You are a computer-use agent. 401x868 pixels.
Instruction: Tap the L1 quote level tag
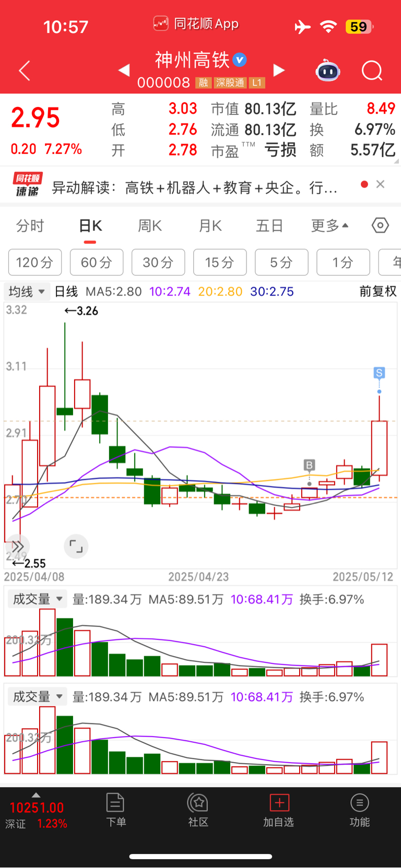(256, 82)
